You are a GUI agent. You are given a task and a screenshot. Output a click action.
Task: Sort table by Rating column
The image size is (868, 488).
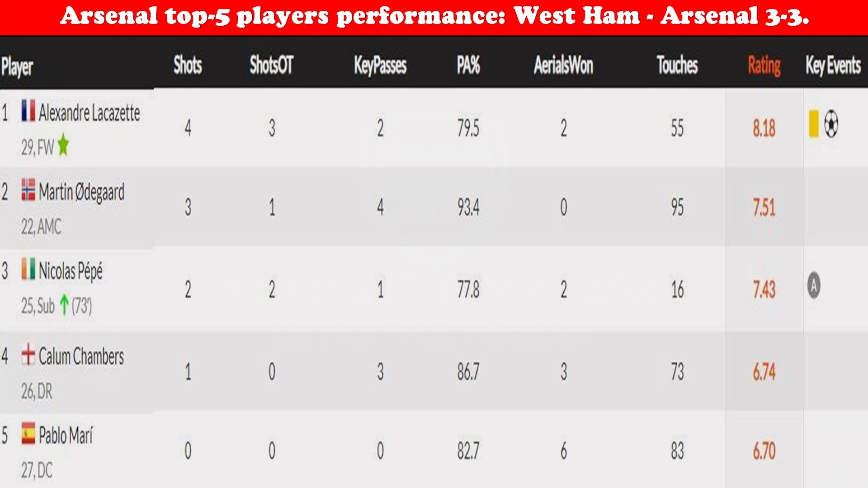(764, 66)
